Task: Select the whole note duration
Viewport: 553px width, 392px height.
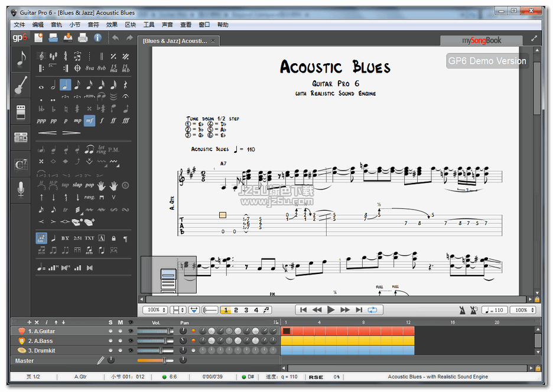Action: pos(41,86)
